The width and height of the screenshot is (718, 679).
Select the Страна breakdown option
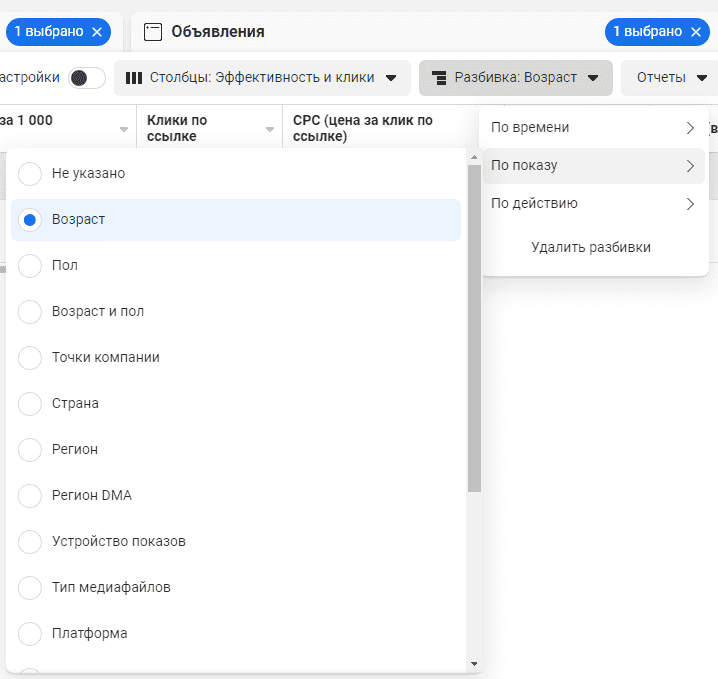coord(30,403)
